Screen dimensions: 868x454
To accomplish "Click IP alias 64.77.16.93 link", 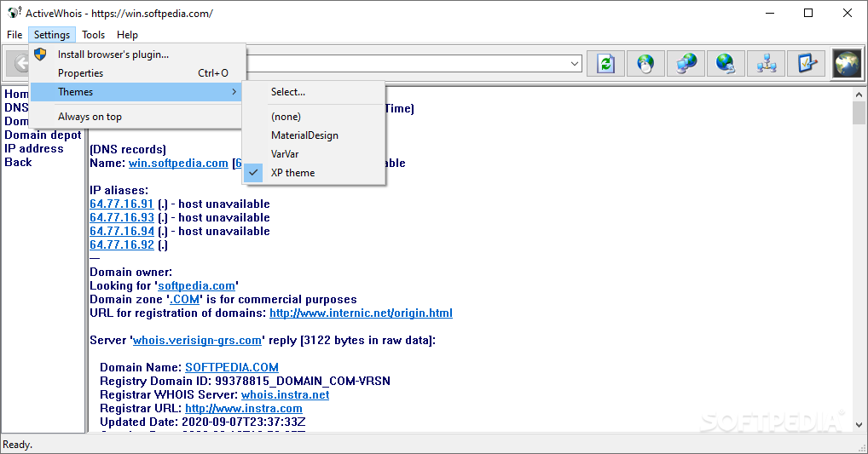I will click(x=122, y=218).
